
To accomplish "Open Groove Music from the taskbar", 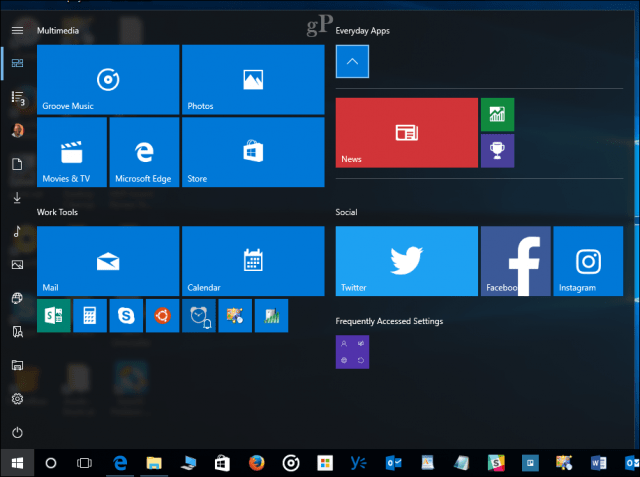I will point(291,463).
